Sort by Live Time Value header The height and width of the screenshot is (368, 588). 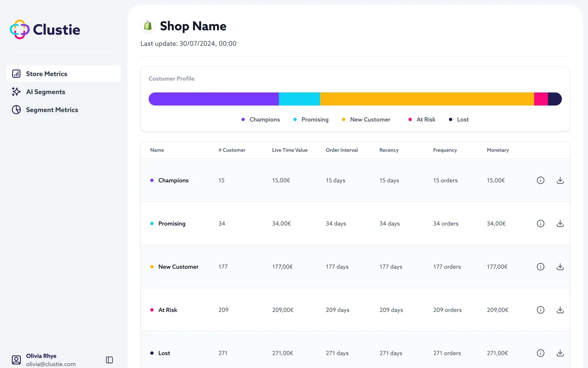click(x=290, y=150)
